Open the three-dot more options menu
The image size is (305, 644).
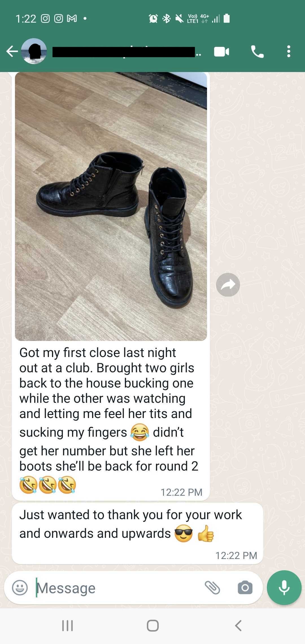[289, 51]
